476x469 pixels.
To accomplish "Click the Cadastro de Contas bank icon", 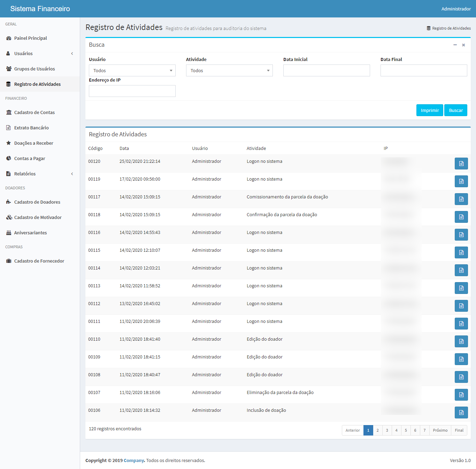I will (9, 113).
